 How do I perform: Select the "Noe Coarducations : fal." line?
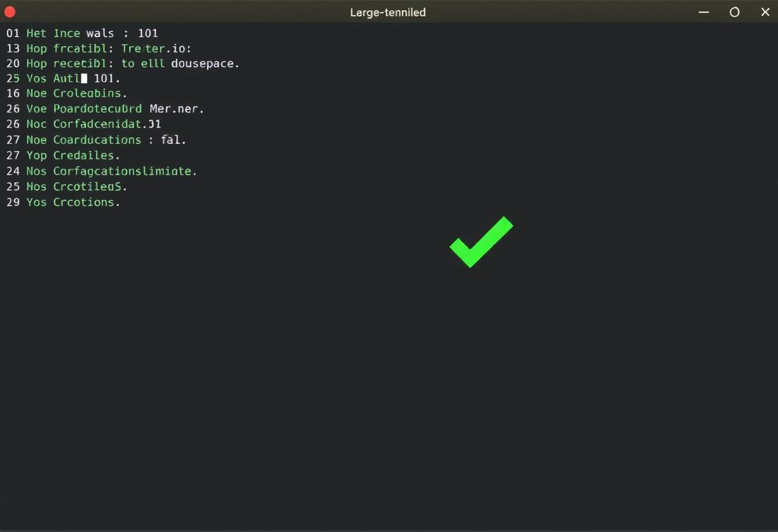pos(96,139)
